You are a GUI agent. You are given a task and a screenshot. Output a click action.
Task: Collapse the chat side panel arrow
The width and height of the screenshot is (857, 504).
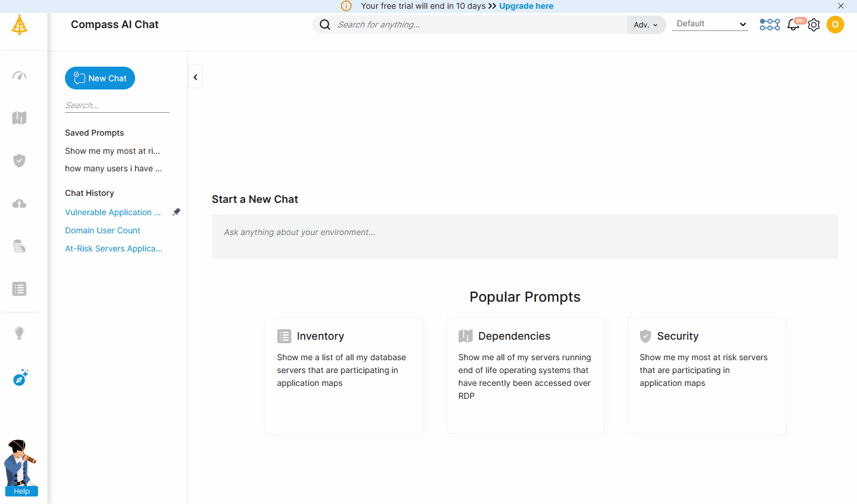coord(195,77)
